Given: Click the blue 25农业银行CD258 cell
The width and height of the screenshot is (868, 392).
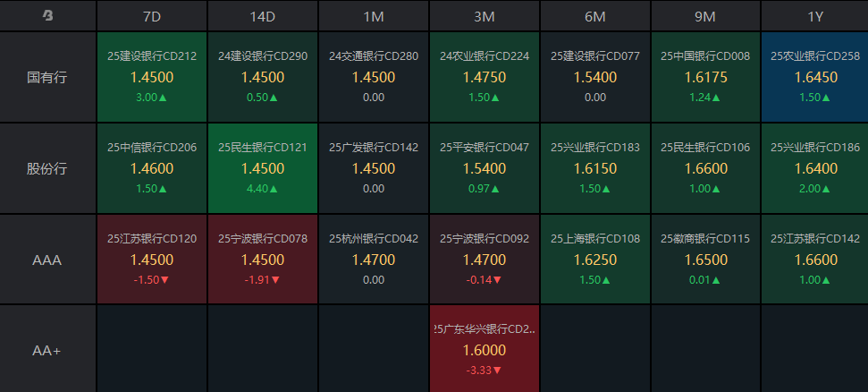Looking at the screenshot, I should click(x=815, y=77).
